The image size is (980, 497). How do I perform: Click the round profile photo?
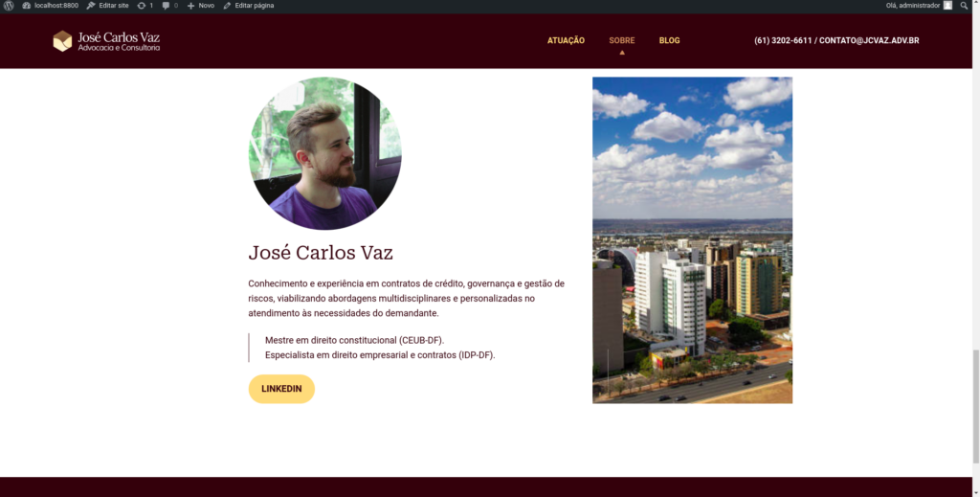[x=325, y=153]
